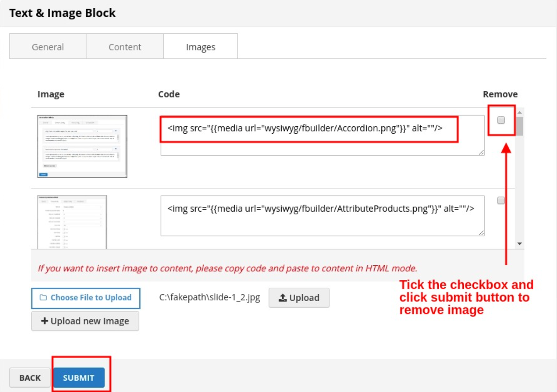Tick Remove checkbox for the AttributeProducts image
This screenshot has height=392, width=557.
tap(501, 200)
